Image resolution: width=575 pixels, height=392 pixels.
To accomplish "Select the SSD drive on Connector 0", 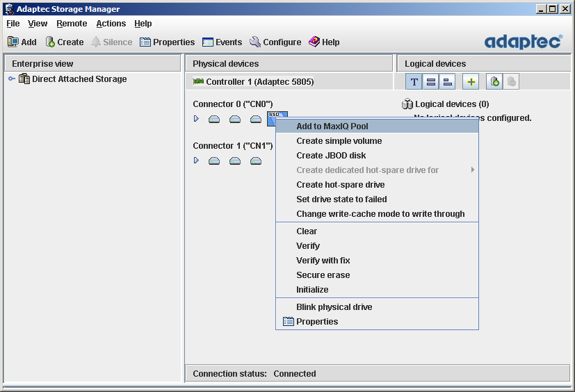I will tap(272, 118).
